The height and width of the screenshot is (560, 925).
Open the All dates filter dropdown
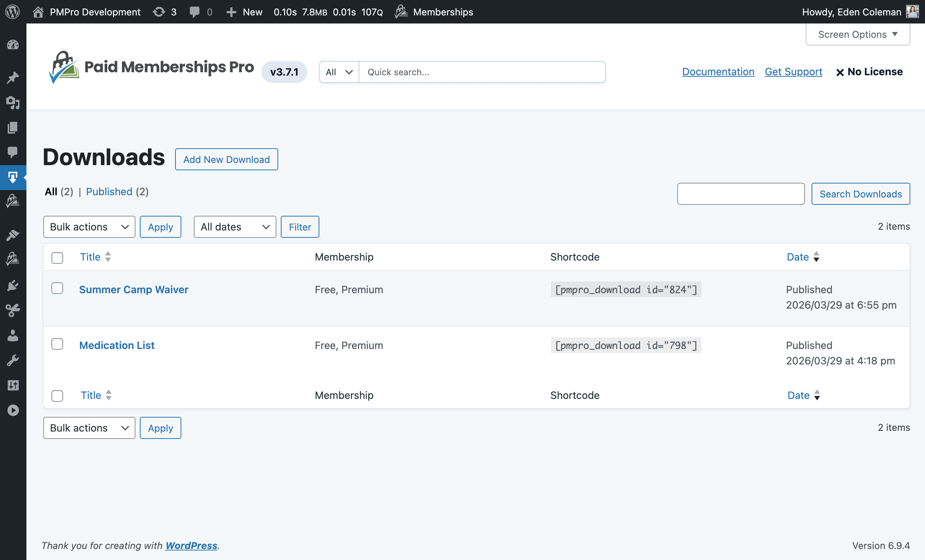pyautogui.click(x=235, y=227)
